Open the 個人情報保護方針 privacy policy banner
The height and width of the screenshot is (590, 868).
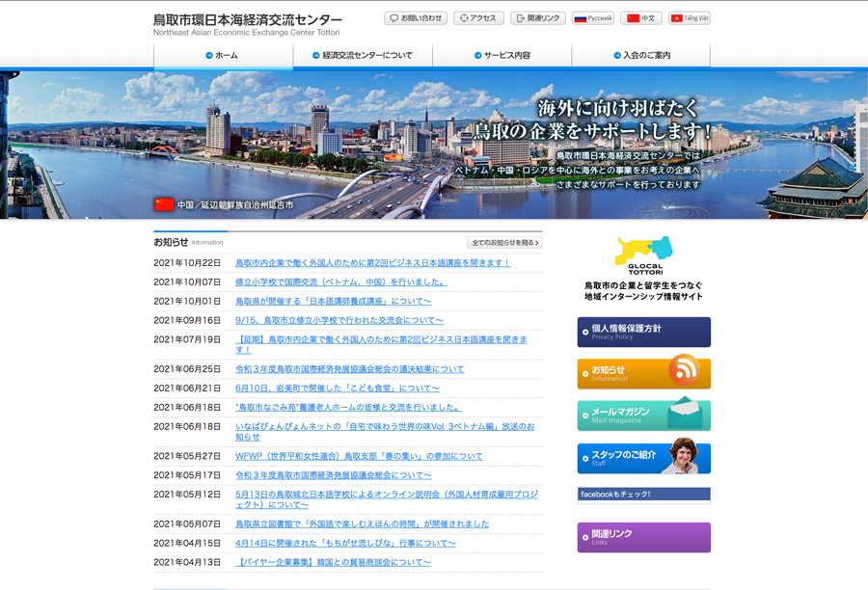click(x=643, y=332)
